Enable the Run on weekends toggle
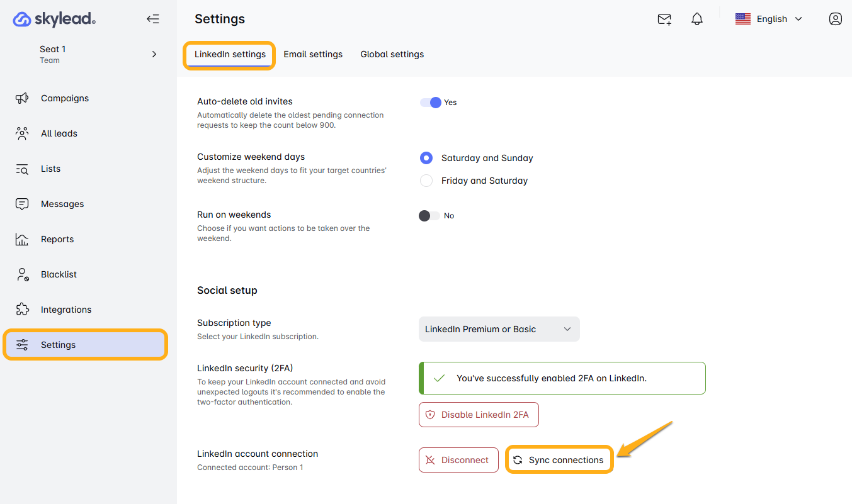The height and width of the screenshot is (504, 852). (429, 216)
